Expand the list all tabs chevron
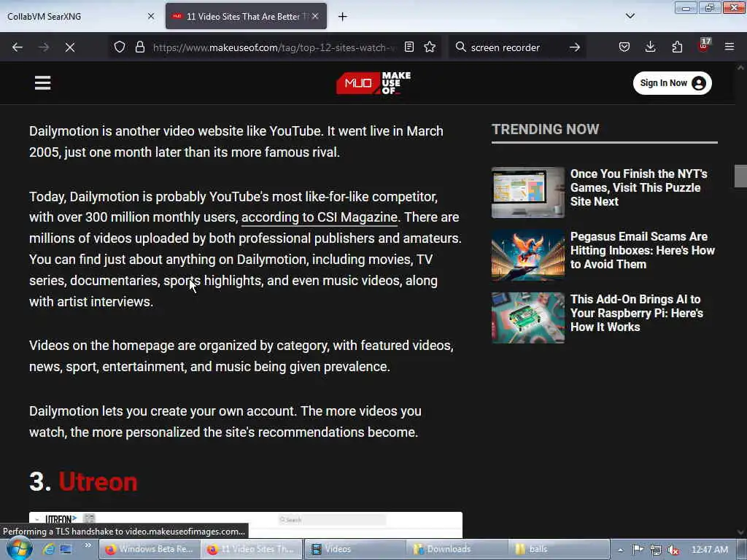Image resolution: width=747 pixels, height=560 pixels. pyautogui.click(x=630, y=16)
